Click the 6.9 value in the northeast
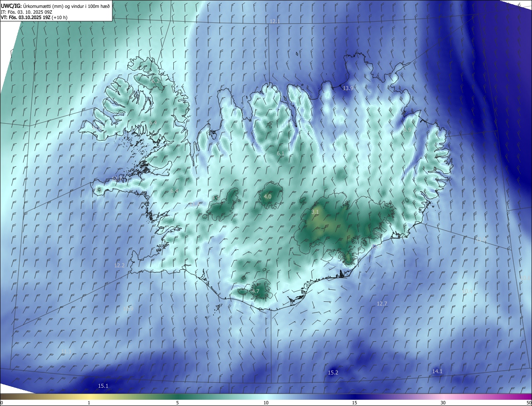 [x=407, y=130]
